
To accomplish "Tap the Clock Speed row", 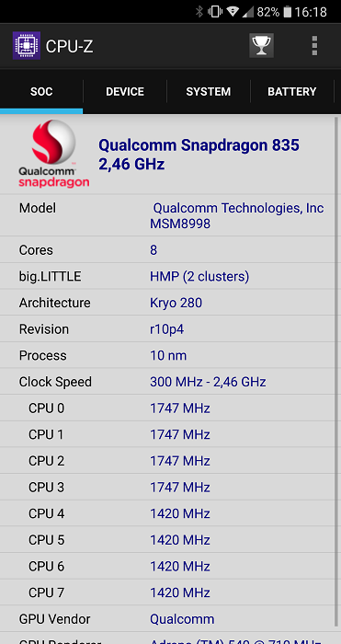I will pyautogui.click(x=168, y=382).
